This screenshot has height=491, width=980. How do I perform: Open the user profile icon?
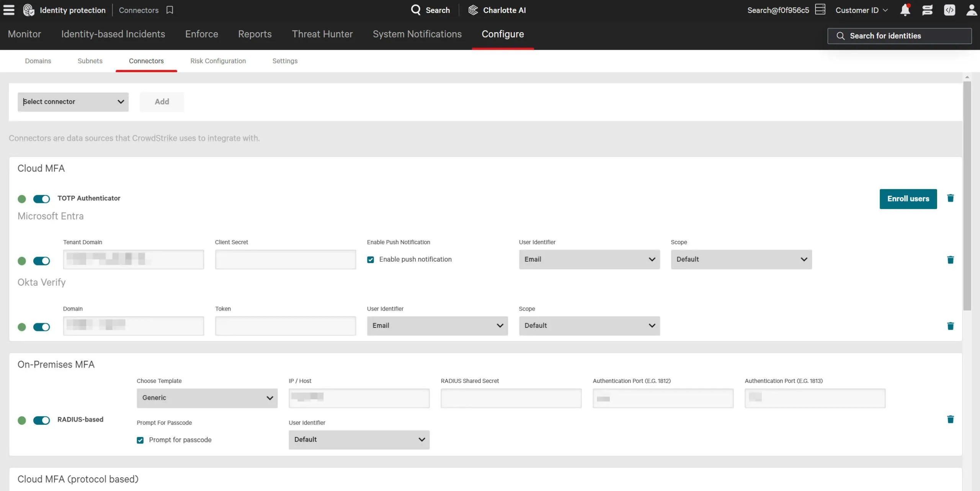pyautogui.click(x=972, y=10)
